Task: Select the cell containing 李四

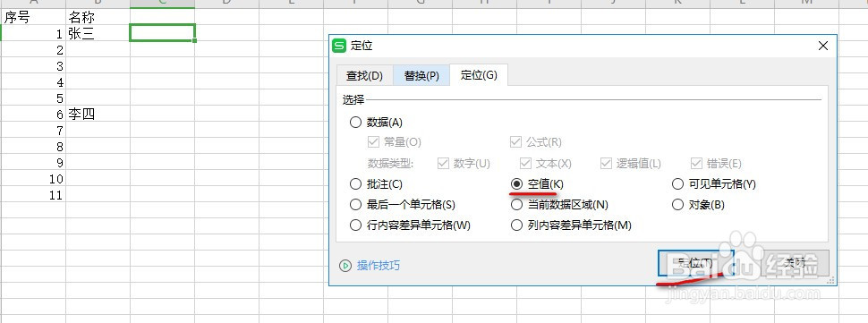Action: point(98,114)
